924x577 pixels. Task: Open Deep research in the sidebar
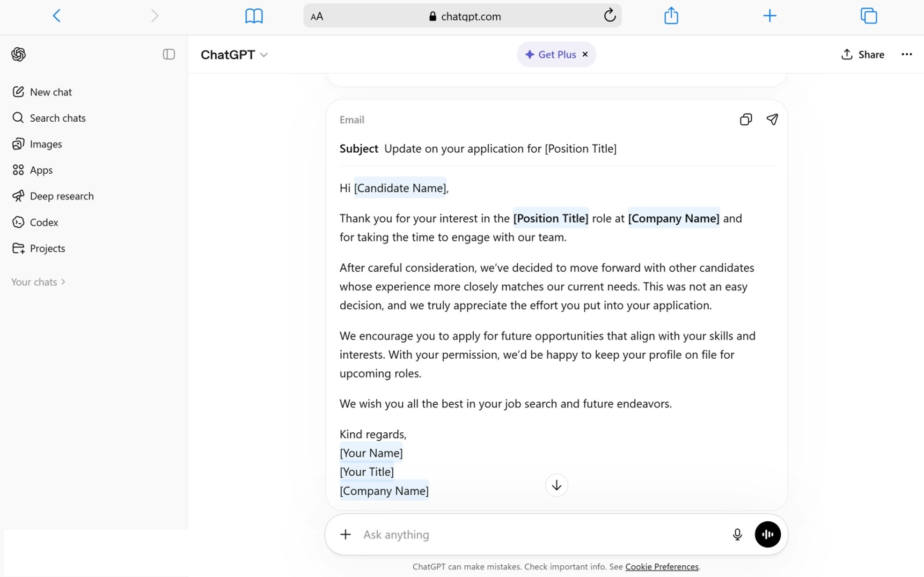coord(53,196)
